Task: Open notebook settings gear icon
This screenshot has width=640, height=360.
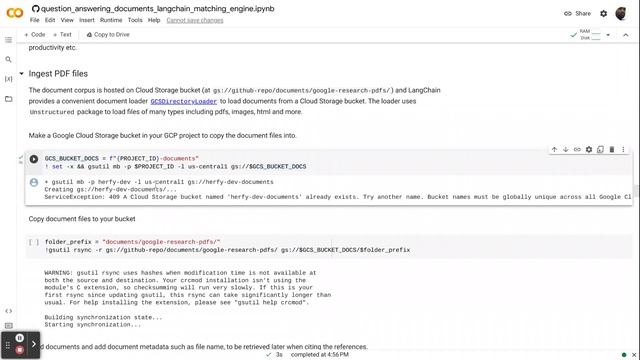Action: pyautogui.click(x=603, y=13)
